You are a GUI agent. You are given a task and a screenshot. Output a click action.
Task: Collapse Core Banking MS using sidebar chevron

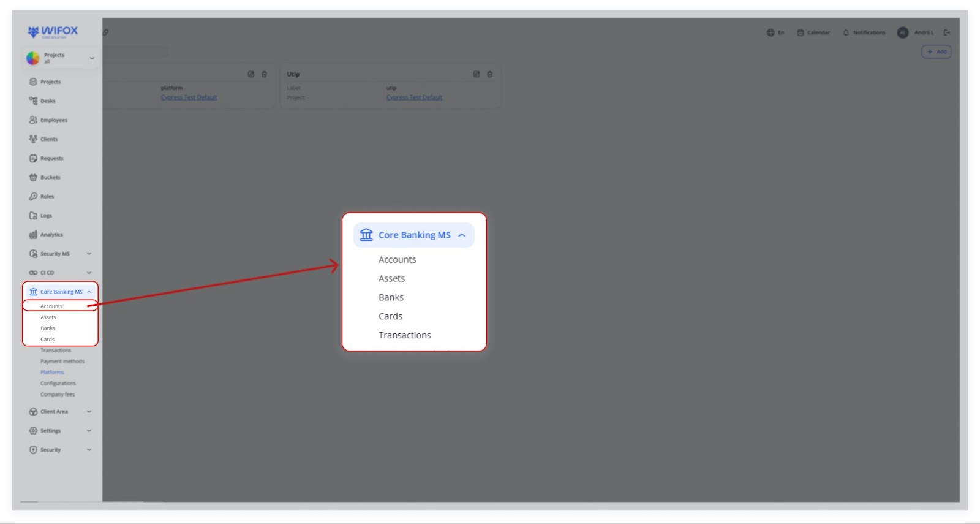[89, 292]
